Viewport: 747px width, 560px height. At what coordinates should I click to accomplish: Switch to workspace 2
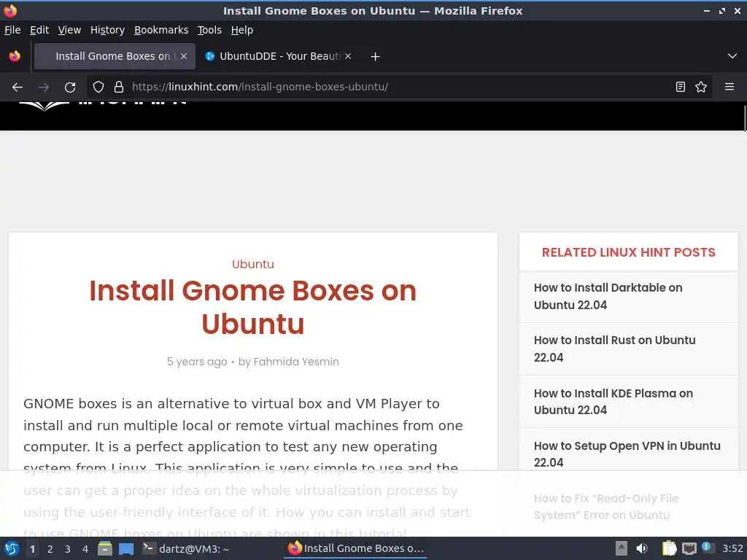coord(50,549)
